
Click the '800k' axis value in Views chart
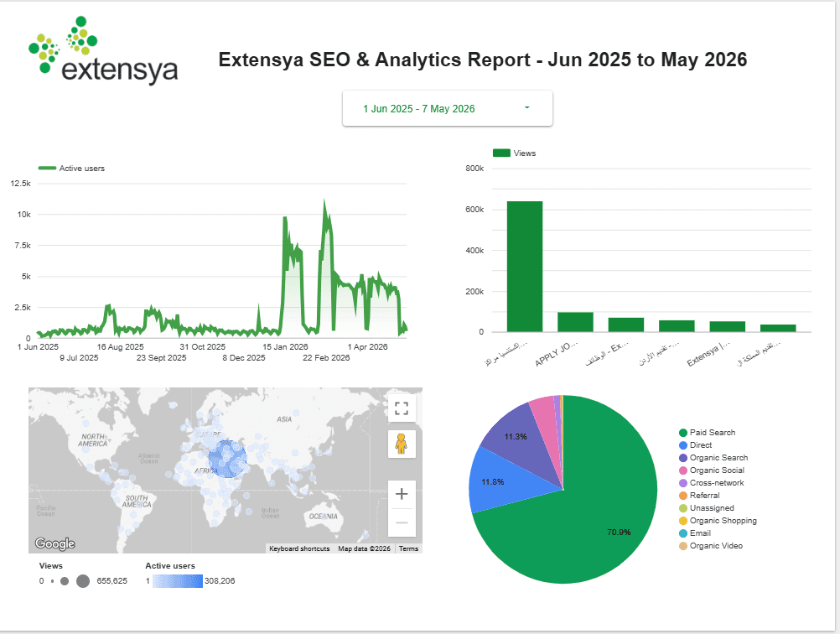[x=474, y=169]
